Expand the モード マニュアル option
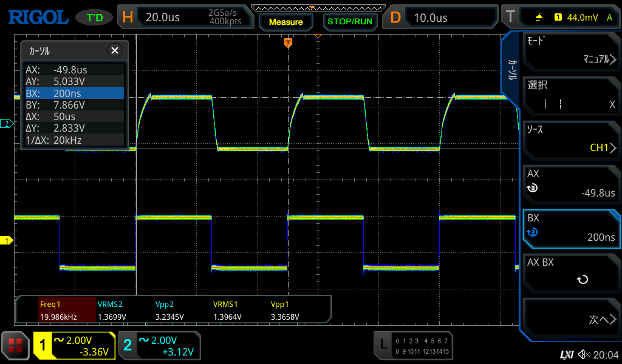 click(571, 51)
